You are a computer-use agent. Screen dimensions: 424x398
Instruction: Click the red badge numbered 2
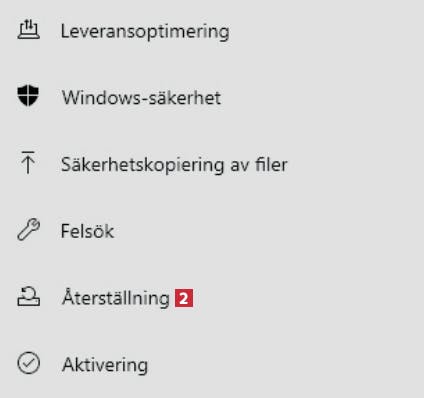pyautogui.click(x=184, y=298)
